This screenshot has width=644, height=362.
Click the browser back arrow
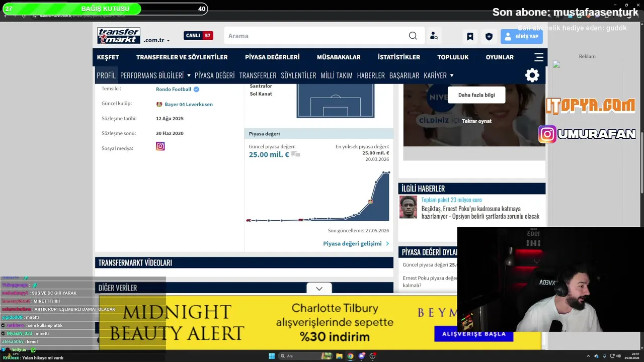click(6, 16)
